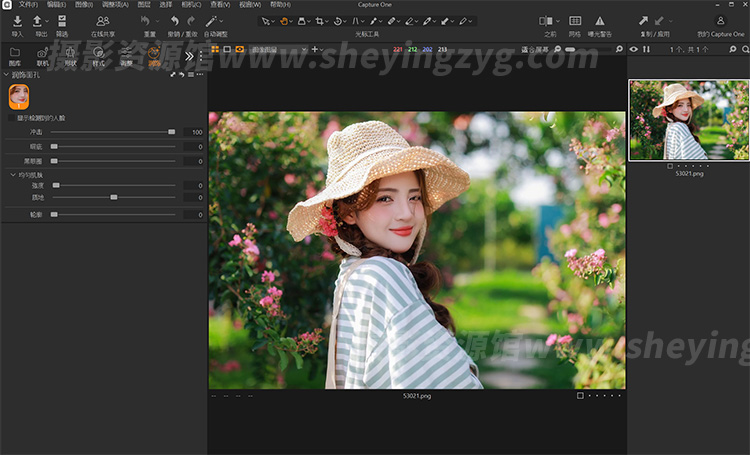
Task: Collapse the 均匀肌肤 subsection
Action: [x=11, y=174]
